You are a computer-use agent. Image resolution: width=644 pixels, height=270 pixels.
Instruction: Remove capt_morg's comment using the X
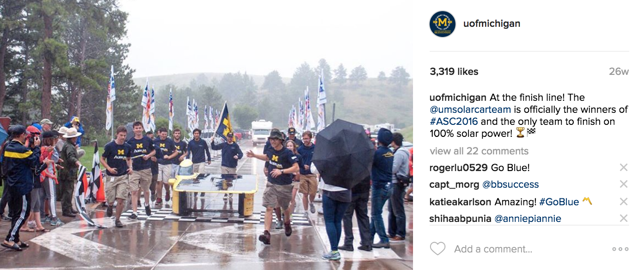pyautogui.click(x=624, y=184)
